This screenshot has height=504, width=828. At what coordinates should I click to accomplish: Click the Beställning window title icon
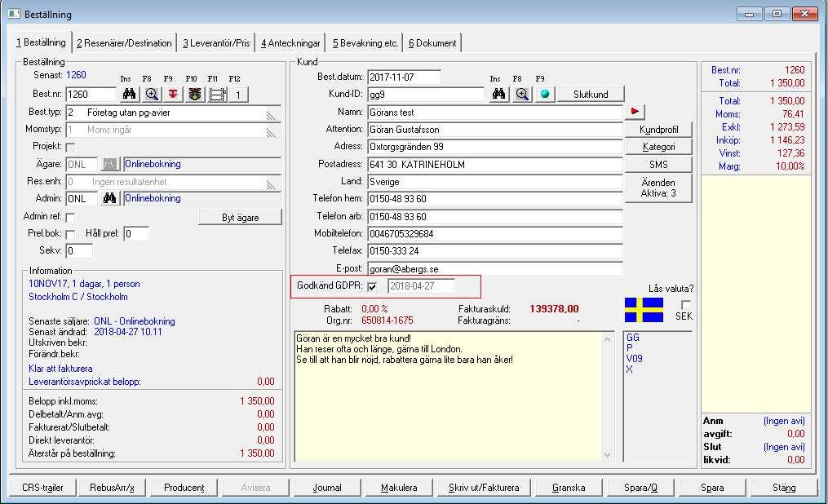[14, 14]
